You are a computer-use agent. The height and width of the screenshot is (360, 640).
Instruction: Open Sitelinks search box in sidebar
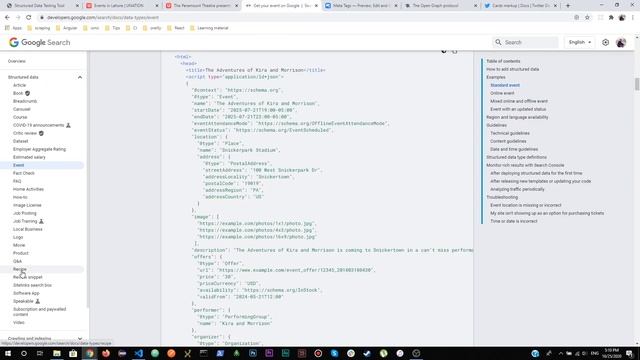tap(32, 285)
